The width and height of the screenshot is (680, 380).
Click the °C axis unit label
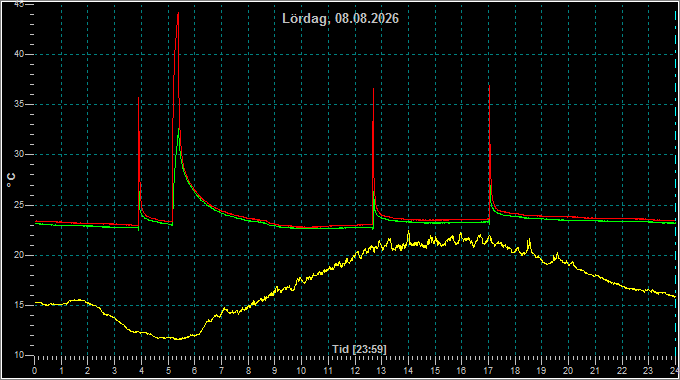[12, 180]
